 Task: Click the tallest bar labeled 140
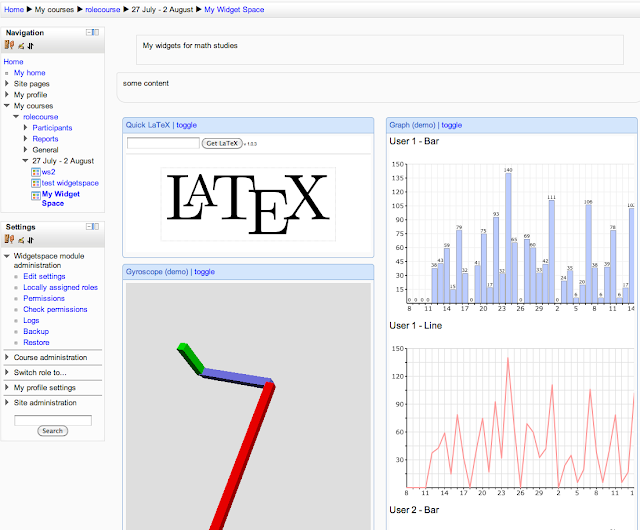(508, 238)
